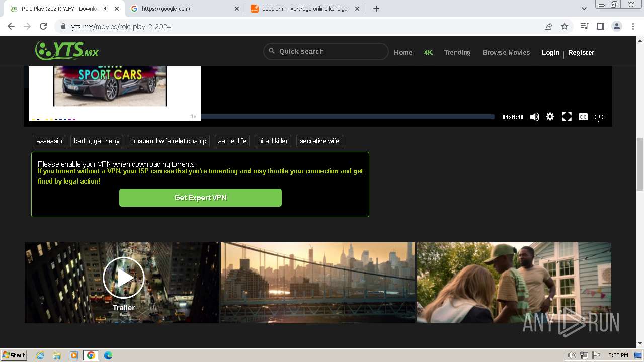Open the Windows Start menu
The width and height of the screenshot is (644, 362).
tap(14, 355)
